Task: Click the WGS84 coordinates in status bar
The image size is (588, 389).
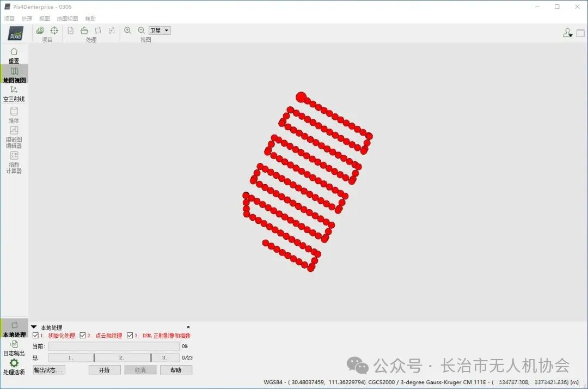Action: [315, 382]
